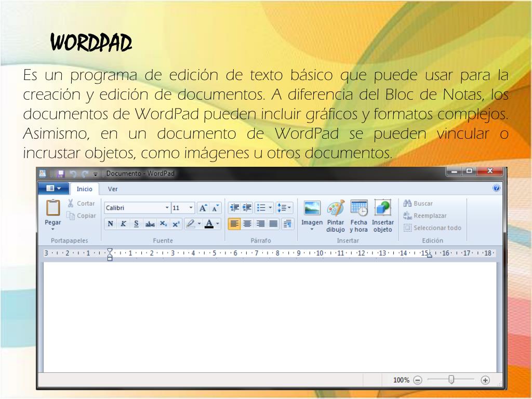Click the decrease indent icon

coord(234,208)
